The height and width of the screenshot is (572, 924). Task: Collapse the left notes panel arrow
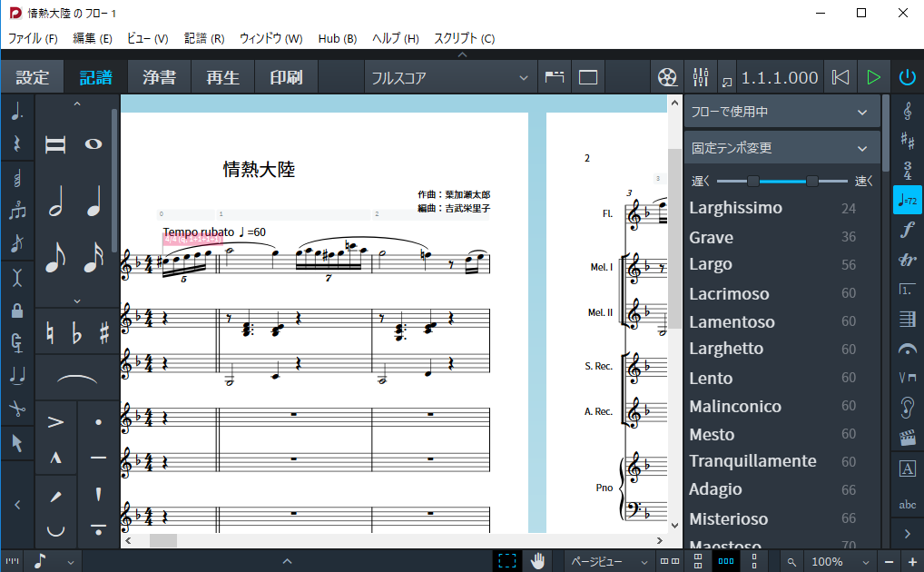point(17,505)
